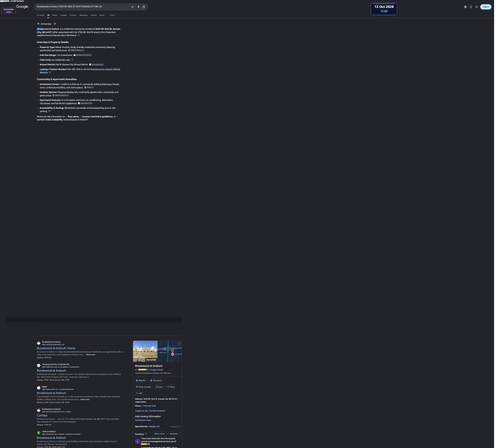Start a voice search with the microphone icon
The width and height of the screenshot is (500, 448).
click(x=138, y=7)
